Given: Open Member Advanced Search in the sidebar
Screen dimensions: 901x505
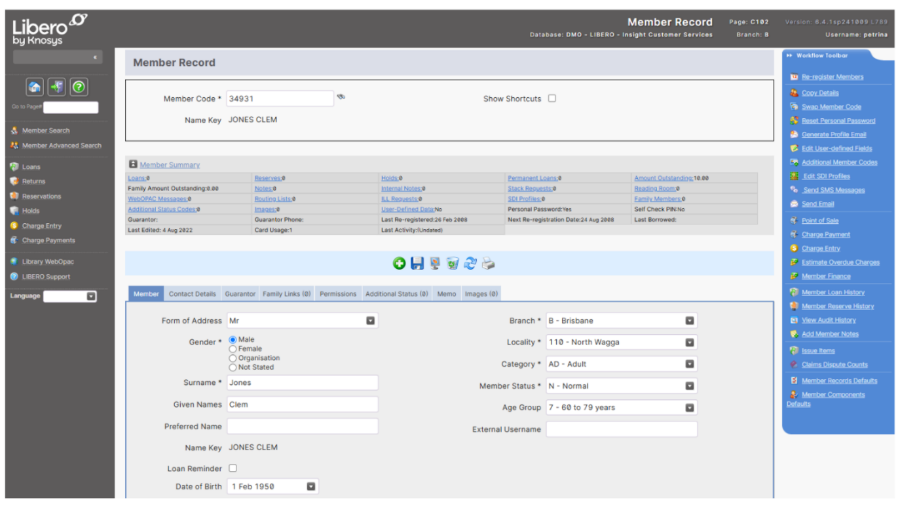Looking at the screenshot, I should [x=62, y=145].
